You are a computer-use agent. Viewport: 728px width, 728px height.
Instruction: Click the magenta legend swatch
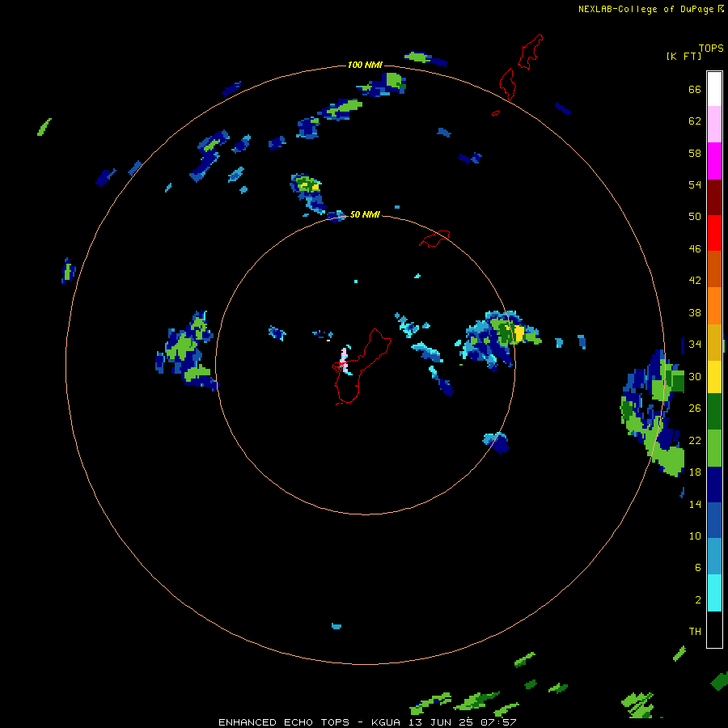714,161
